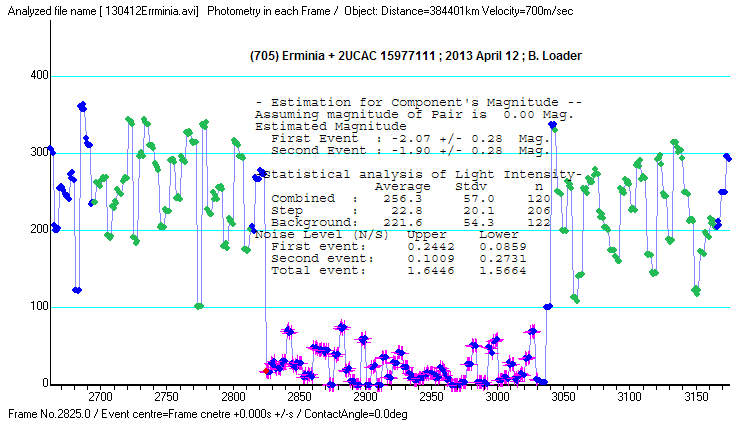This screenshot has width=740, height=425.
Task: Click the 'Frame No.2825.0' status text
Action: (x=49, y=414)
